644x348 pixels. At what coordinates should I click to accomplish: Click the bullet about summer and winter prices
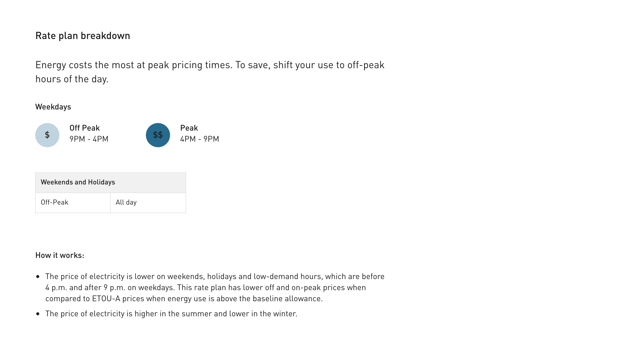pos(171,314)
